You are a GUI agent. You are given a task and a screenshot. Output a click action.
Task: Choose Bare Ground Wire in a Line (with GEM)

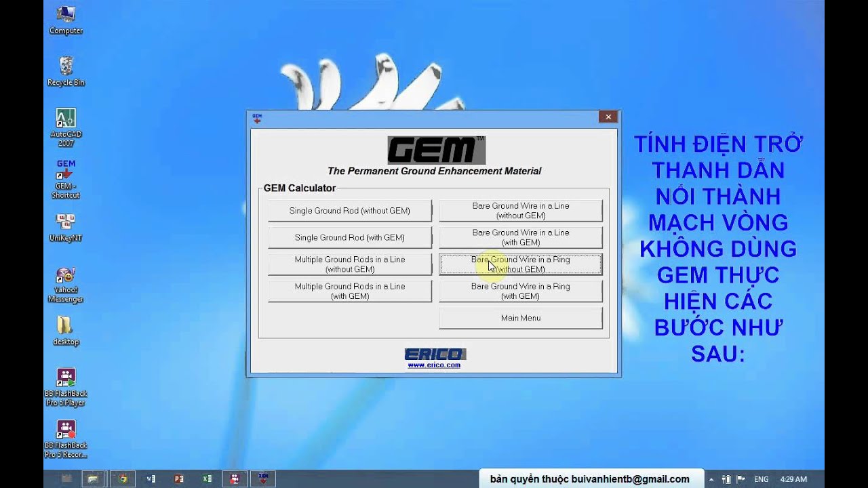521,238
